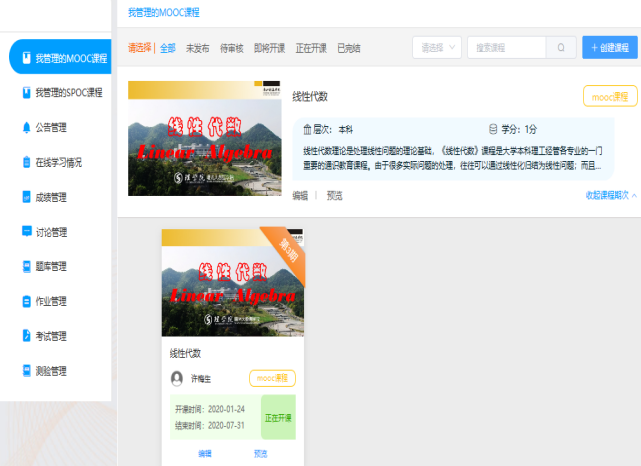
Task: Open 我管理的SPOC课程 in sidebar
Action: 68,93
